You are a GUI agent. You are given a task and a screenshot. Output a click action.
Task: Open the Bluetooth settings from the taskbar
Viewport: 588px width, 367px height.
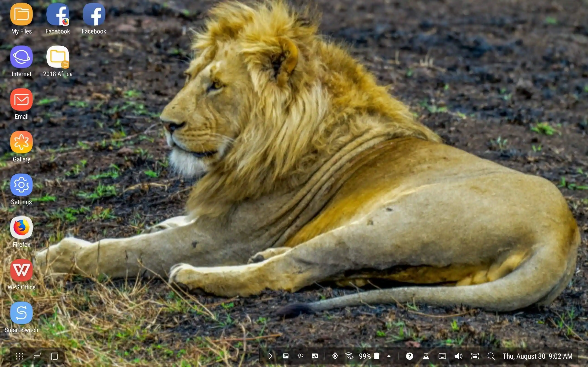[335, 356]
